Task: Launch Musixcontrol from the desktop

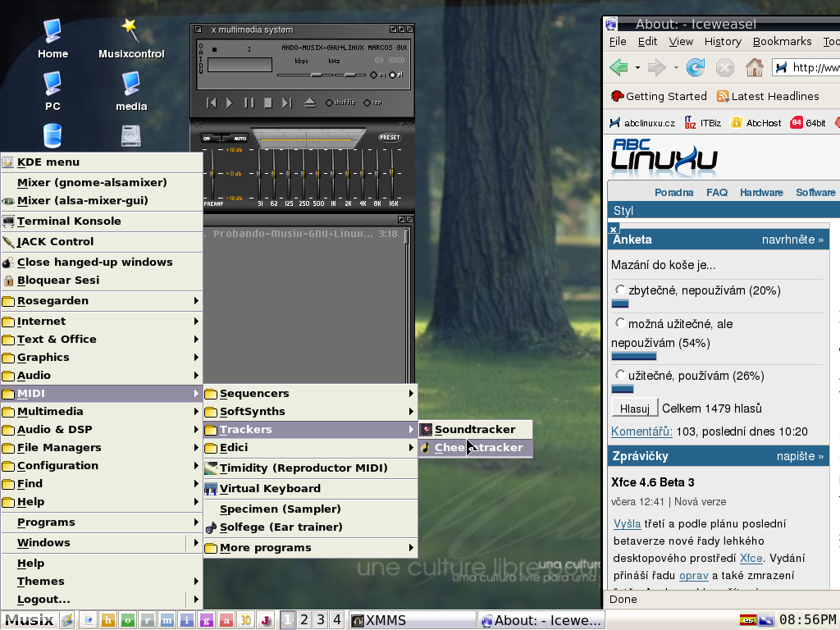Action: point(131,39)
